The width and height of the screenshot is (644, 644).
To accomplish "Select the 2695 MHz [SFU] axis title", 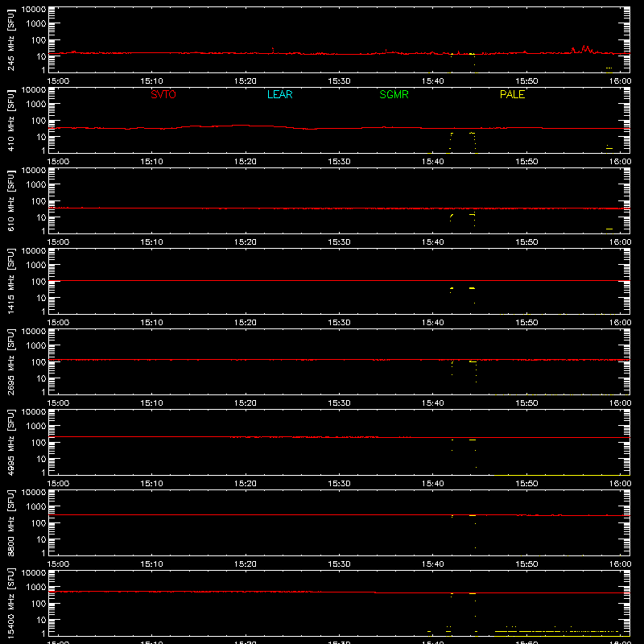I will point(11,362).
